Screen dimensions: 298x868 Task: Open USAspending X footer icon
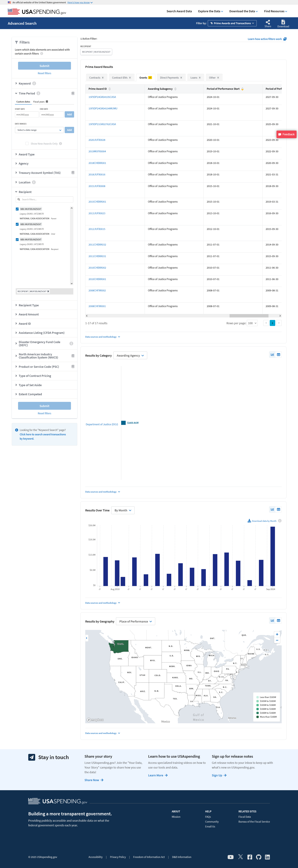click(x=240, y=857)
